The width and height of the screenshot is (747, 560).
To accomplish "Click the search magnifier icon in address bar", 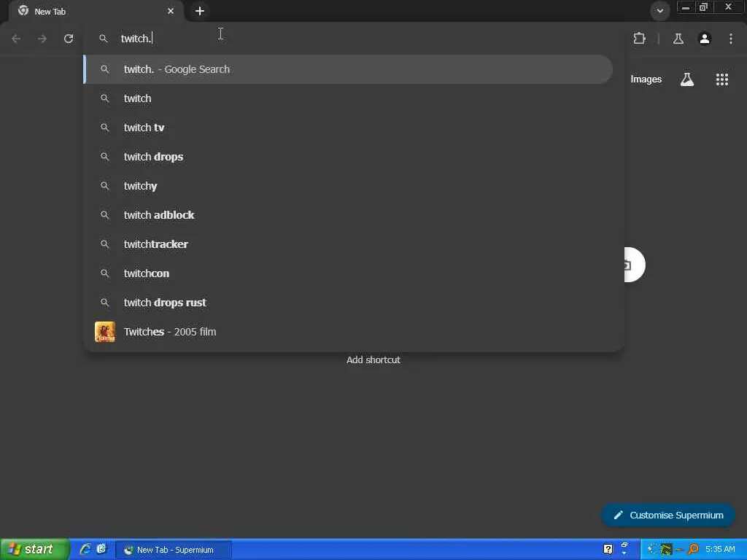I will point(104,39).
